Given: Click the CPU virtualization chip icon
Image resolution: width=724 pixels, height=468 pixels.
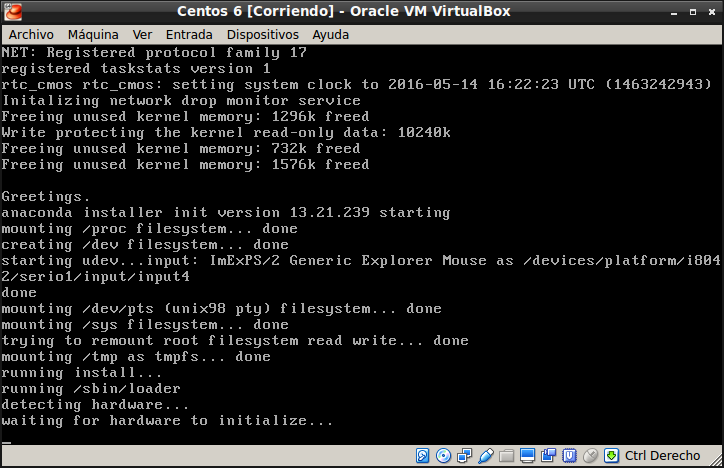Looking at the screenshot, I should coord(570,456).
